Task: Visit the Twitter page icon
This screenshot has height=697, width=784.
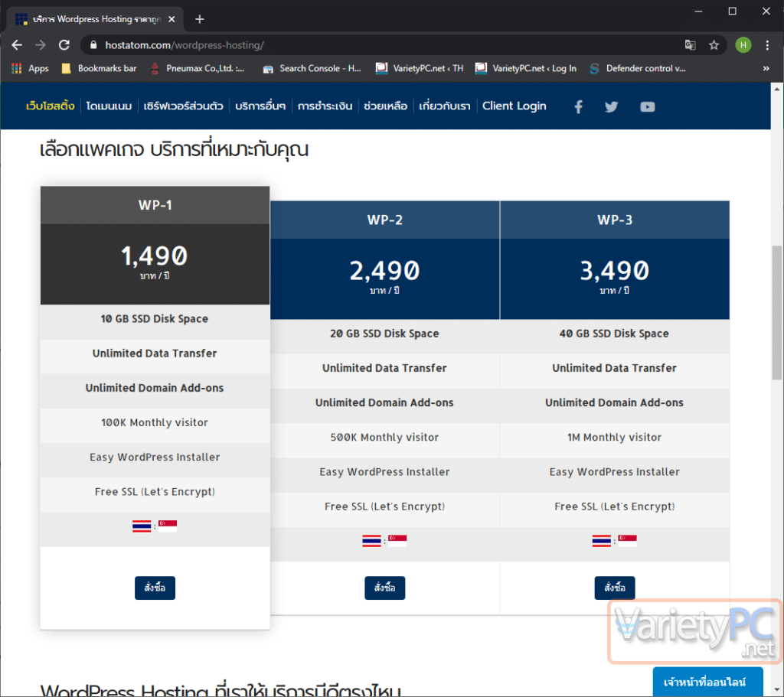Action: point(611,107)
